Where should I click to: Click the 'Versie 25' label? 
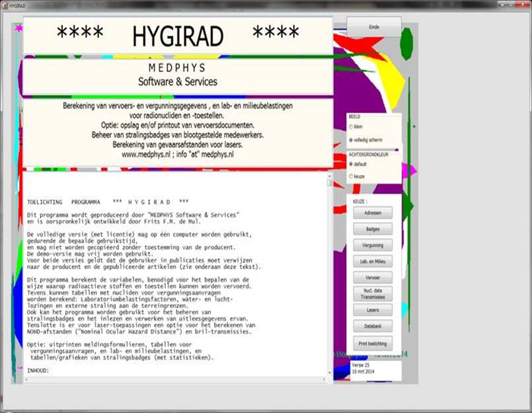[360, 365]
